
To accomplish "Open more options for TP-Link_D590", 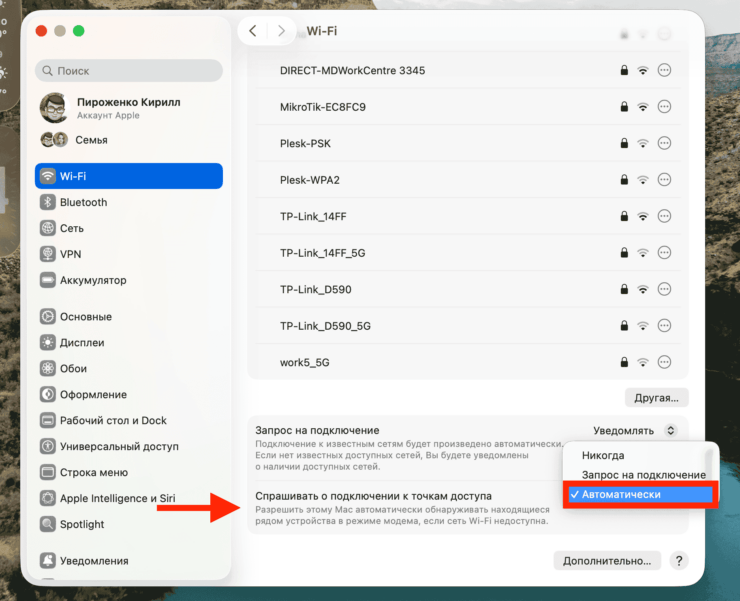I will (664, 289).
